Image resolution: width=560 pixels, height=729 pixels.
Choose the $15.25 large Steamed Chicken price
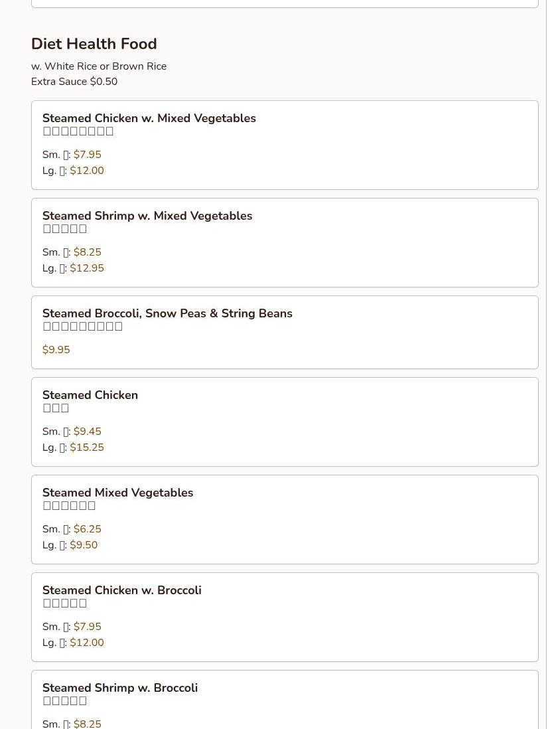tap(86, 447)
